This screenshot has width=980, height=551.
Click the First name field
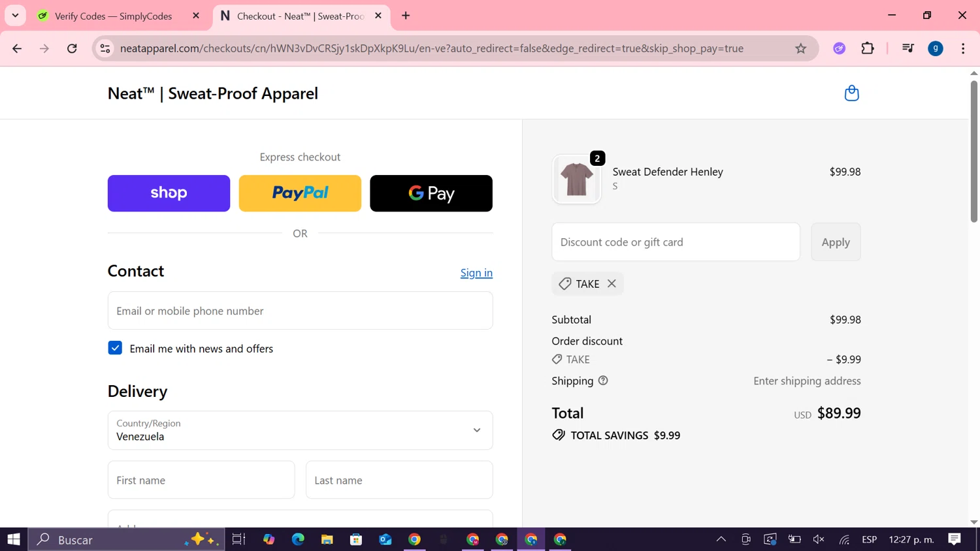[x=201, y=480]
